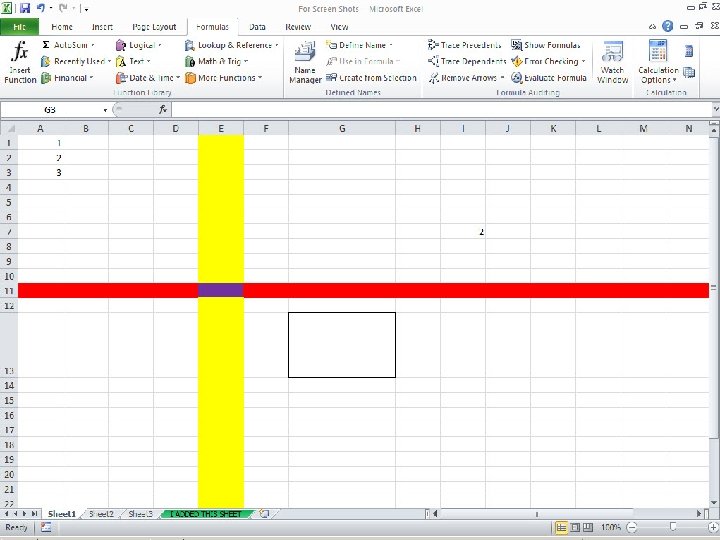Switch to Page Layout view in status bar

(x=575, y=528)
